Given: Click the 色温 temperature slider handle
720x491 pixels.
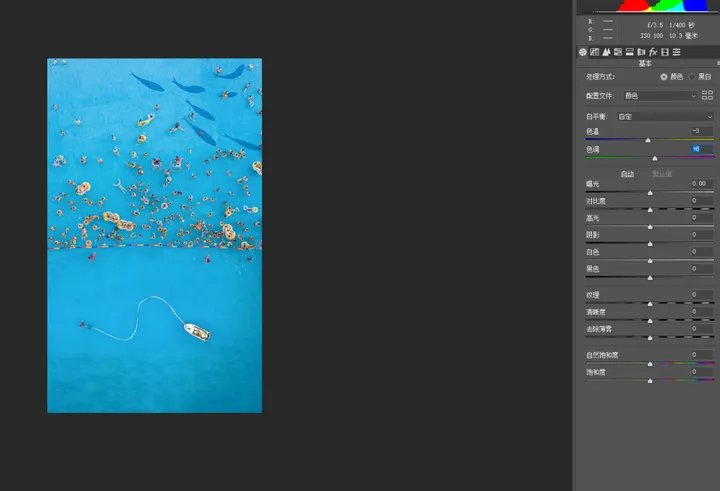Looking at the screenshot, I should tap(648, 140).
